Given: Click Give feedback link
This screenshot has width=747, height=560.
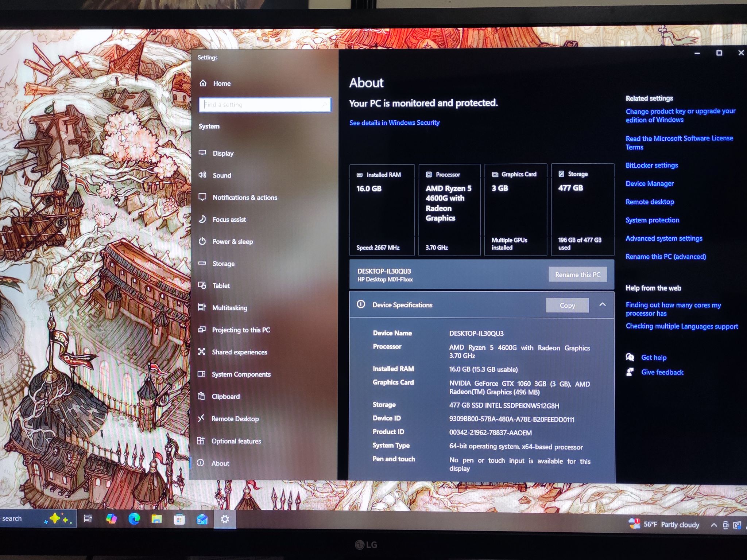Looking at the screenshot, I should (x=662, y=372).
